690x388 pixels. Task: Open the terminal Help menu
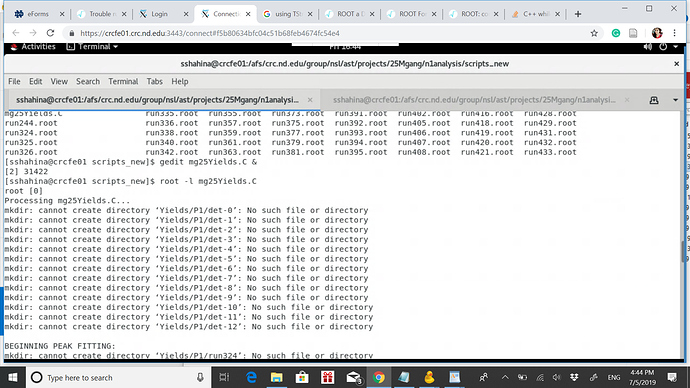tap(180, 81)
